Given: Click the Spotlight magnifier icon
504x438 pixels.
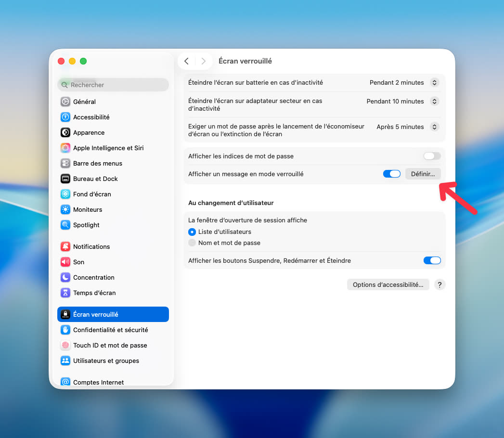Looking at the screenshot, I should click(x=65, y=225).
